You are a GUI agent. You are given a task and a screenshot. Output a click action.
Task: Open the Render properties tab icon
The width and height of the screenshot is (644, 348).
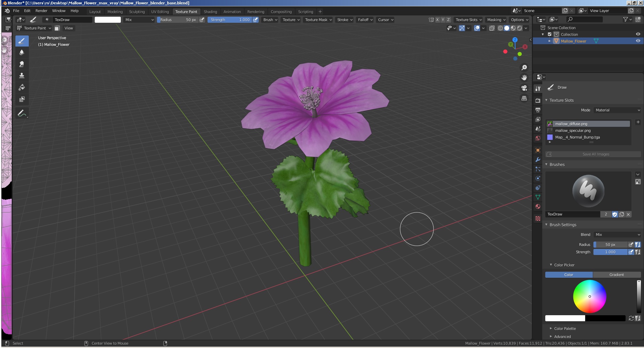coord(538,100)
